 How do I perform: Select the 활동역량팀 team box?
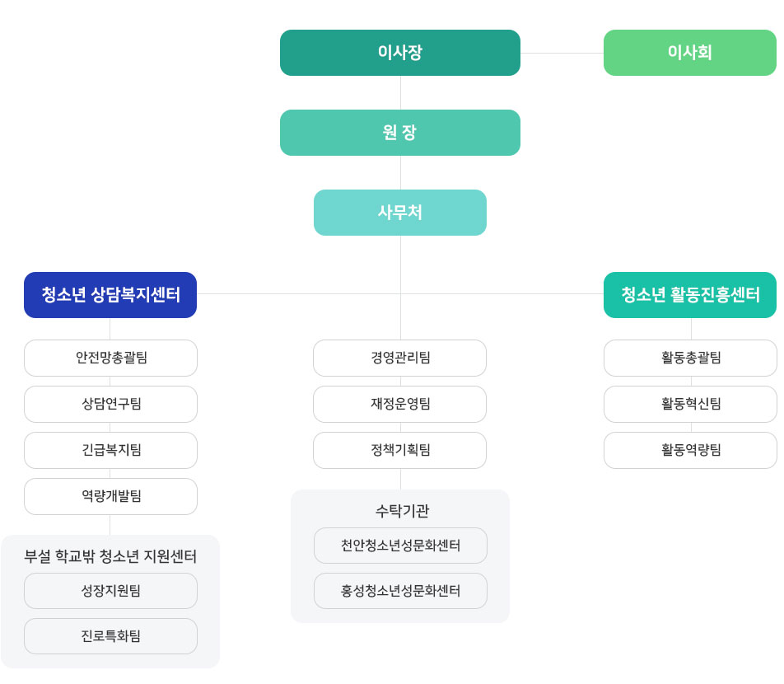point(690,450)
